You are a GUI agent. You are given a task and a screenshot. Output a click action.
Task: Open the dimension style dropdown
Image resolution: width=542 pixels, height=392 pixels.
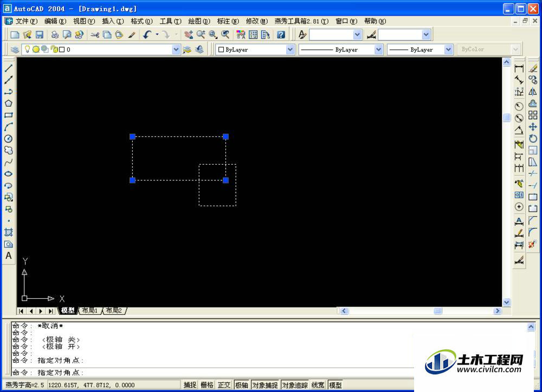426,35
